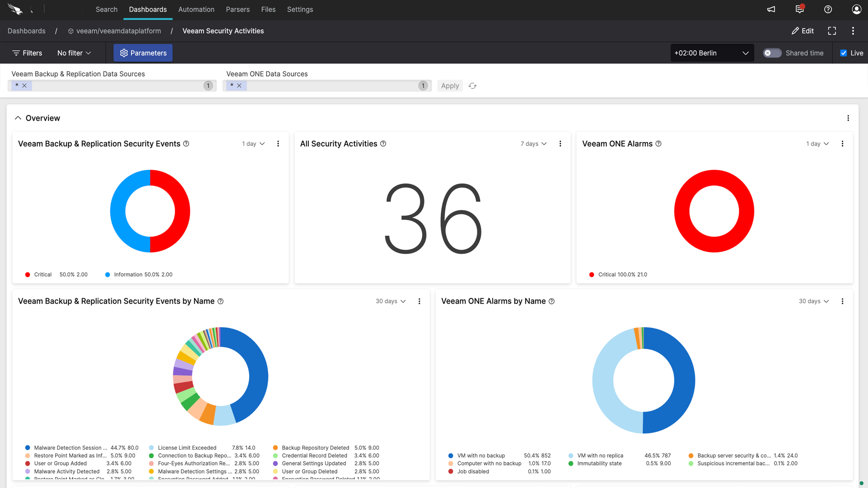
Task: Click the Parameters button
Action: click(x=143, y=53)
